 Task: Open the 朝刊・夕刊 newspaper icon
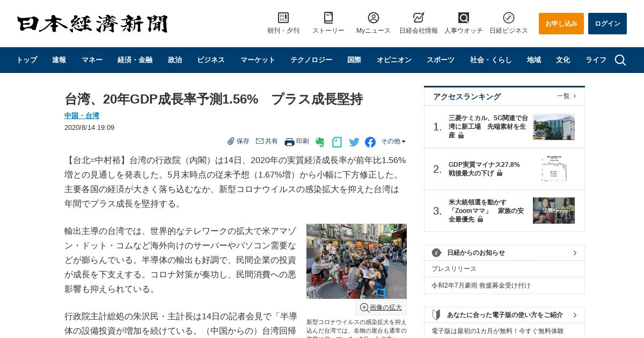pyautogui.click(x=283, y=18)
